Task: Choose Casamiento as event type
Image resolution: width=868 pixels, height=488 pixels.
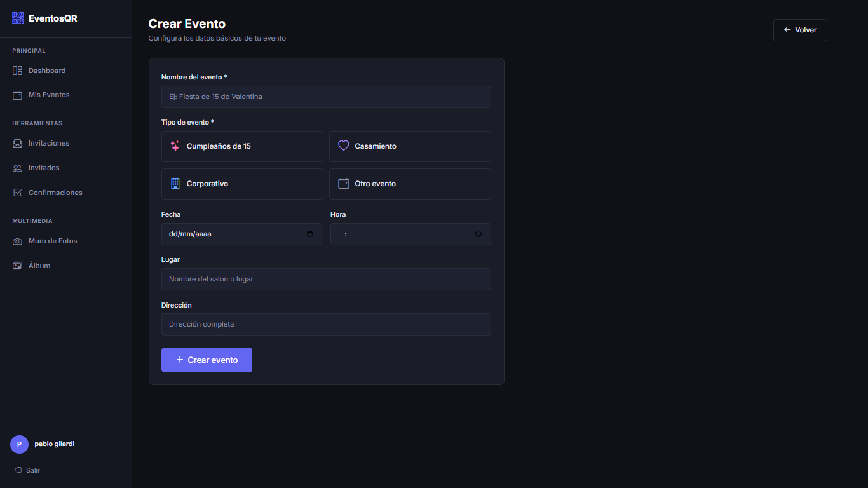Action: click(x=410, y=146)
